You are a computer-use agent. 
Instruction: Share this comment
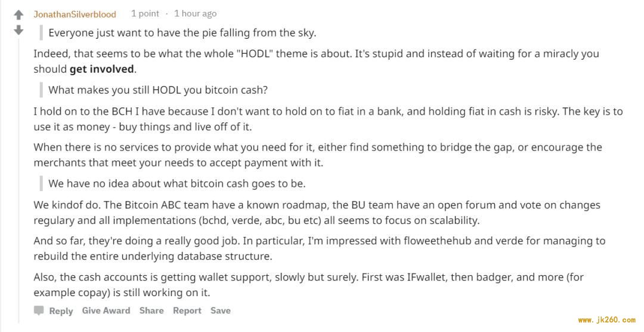tap(151, 311)
